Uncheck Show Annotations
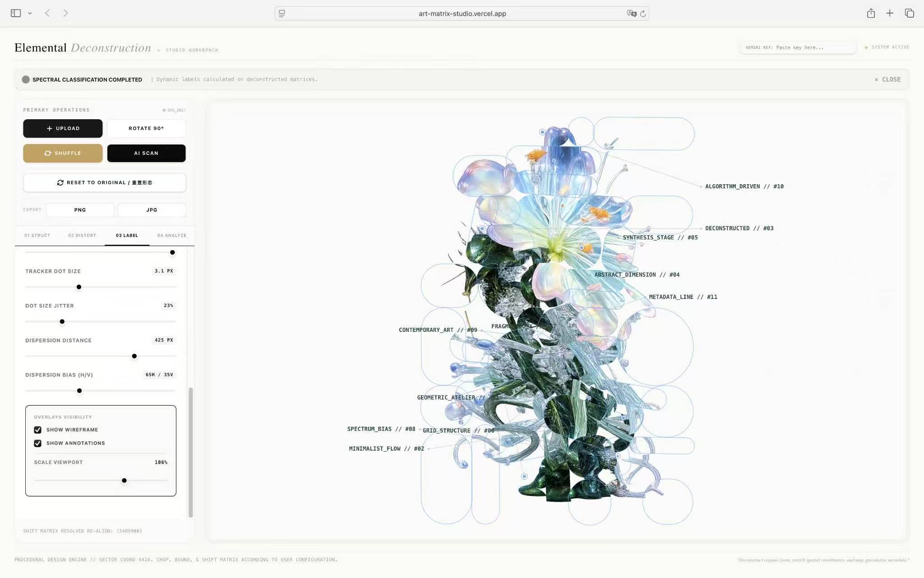924x578 pixels. point(38,443)
